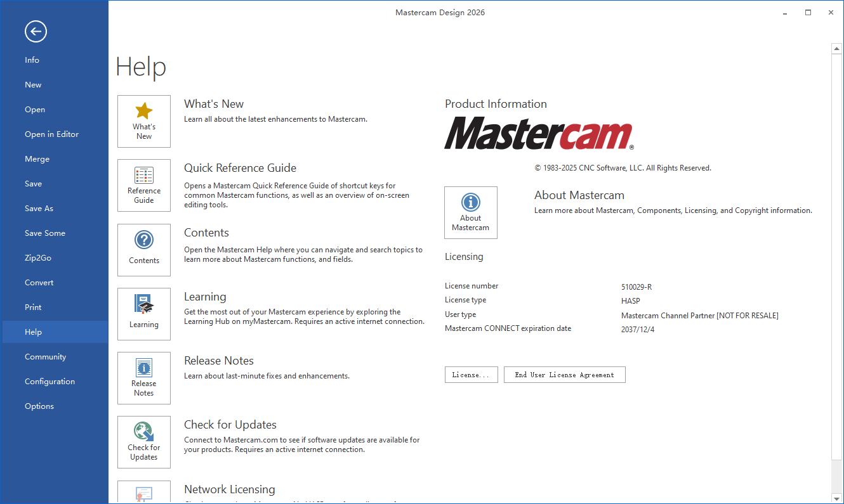Click the Mastercam product logo

click(538, 134)
